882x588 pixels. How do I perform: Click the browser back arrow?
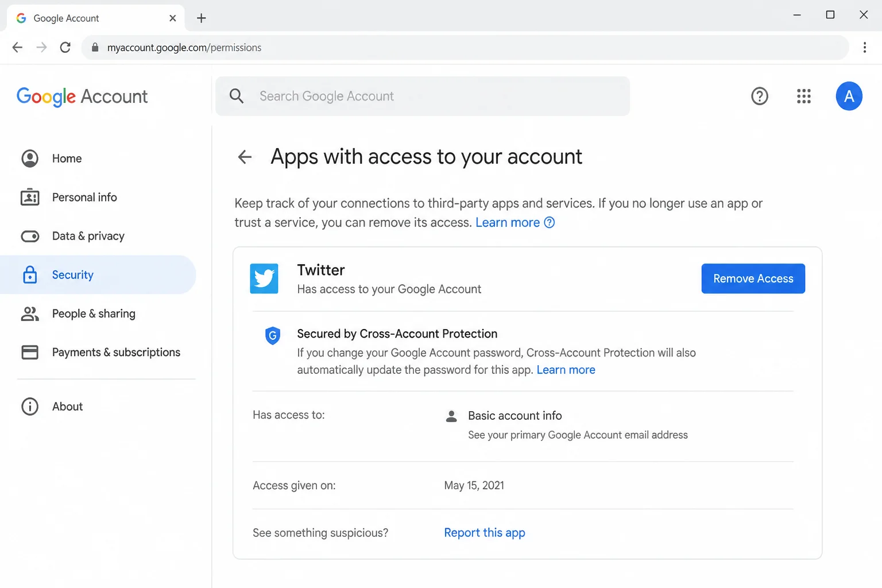[17, 47]
